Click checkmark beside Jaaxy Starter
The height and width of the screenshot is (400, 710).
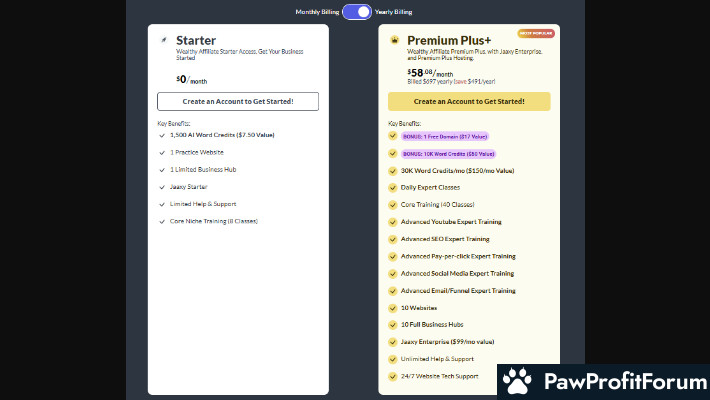(162, 186)
